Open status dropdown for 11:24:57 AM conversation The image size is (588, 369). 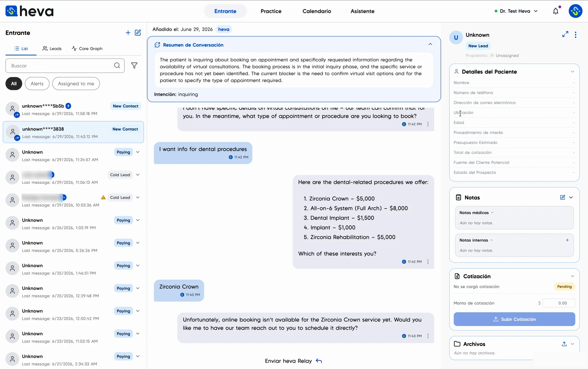138,152
